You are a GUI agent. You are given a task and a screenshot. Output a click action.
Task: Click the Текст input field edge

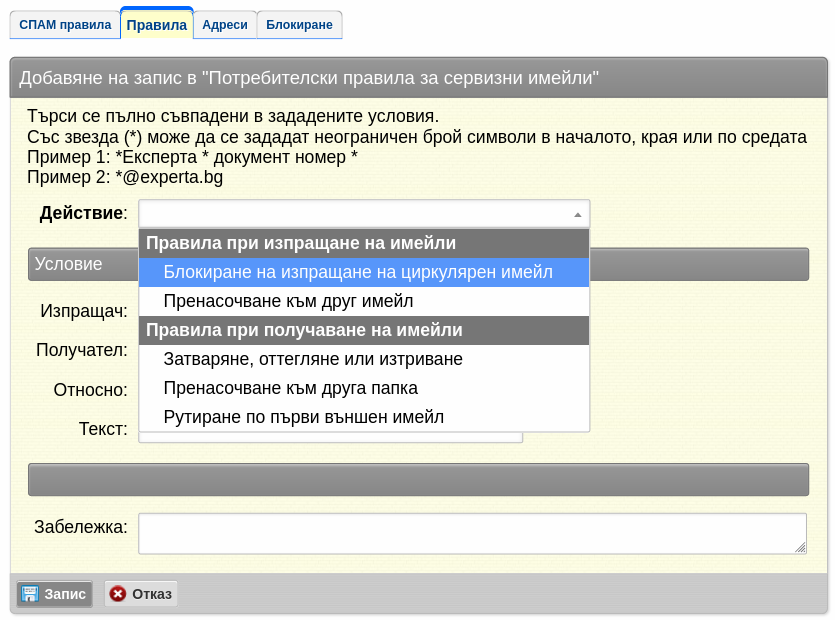[331, 437]
